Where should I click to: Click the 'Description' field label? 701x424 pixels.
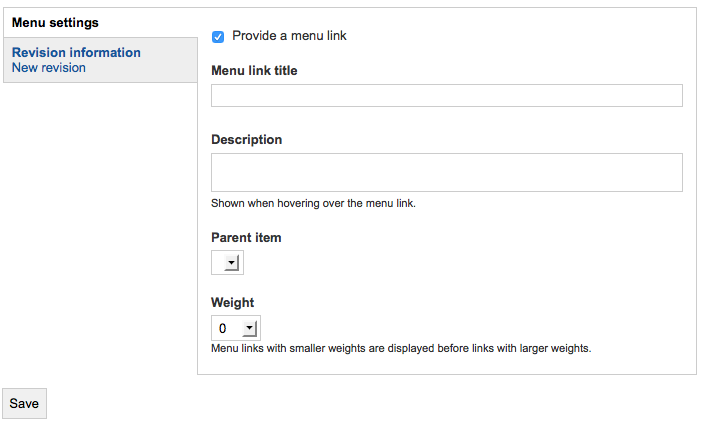point(246,140)
